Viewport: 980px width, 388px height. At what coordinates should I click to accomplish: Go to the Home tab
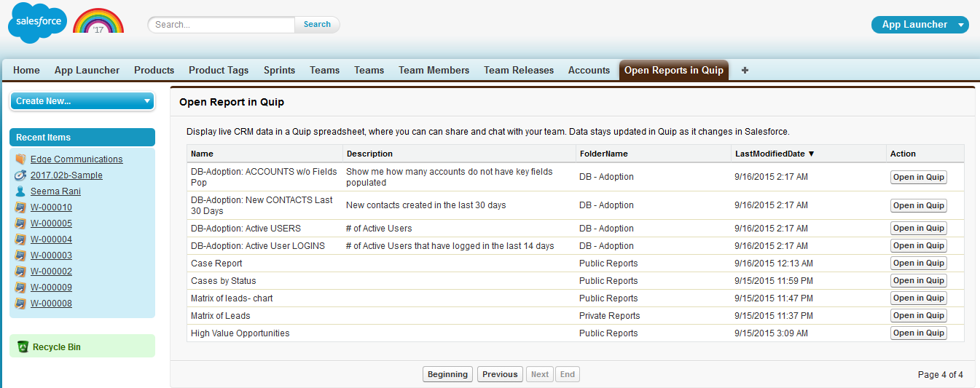[x=26, y=71]
